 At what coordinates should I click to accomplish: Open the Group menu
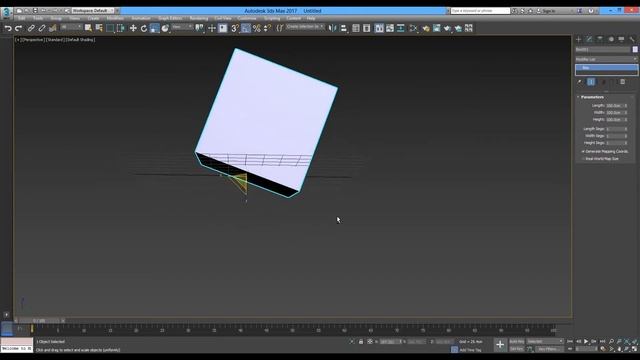[x=56, y=18]
